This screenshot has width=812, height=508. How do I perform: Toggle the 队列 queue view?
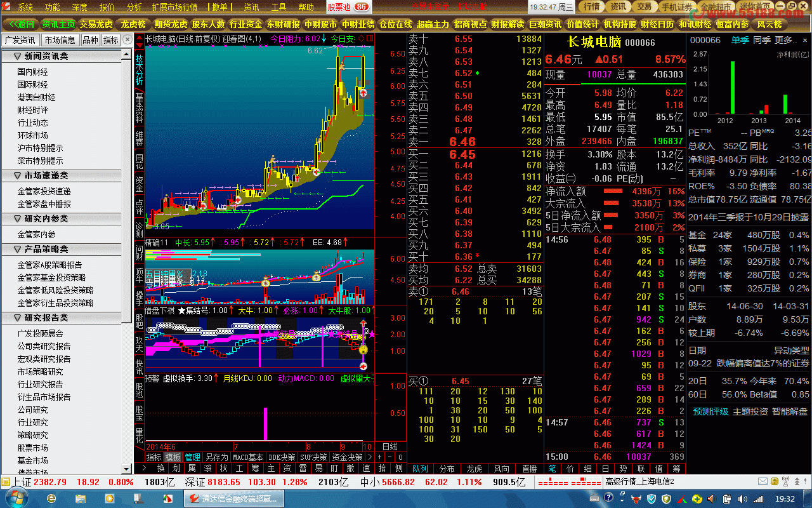[x=420, y=469]
